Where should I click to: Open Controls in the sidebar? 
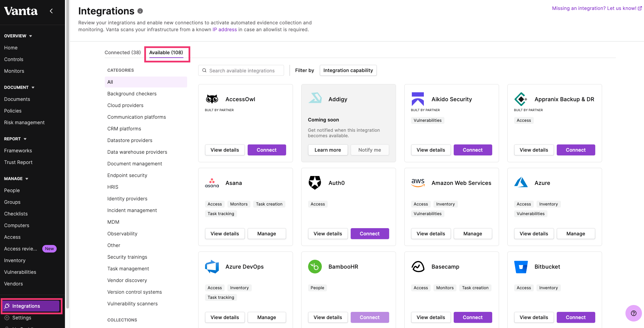pos(14,59)
